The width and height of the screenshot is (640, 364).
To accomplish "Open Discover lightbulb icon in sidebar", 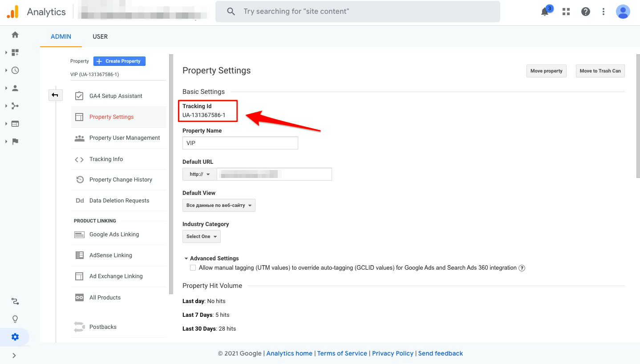I will pos(15,319).
